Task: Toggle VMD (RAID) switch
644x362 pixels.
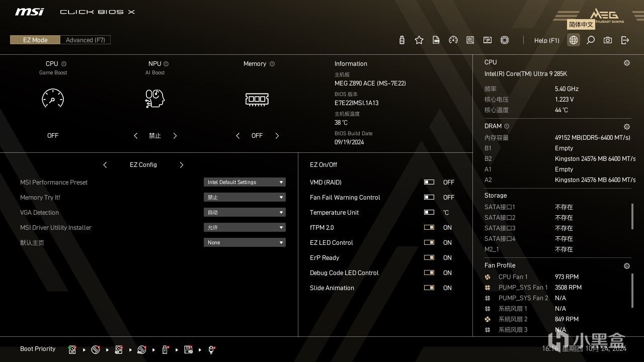Action: click(x=429, y=183)
